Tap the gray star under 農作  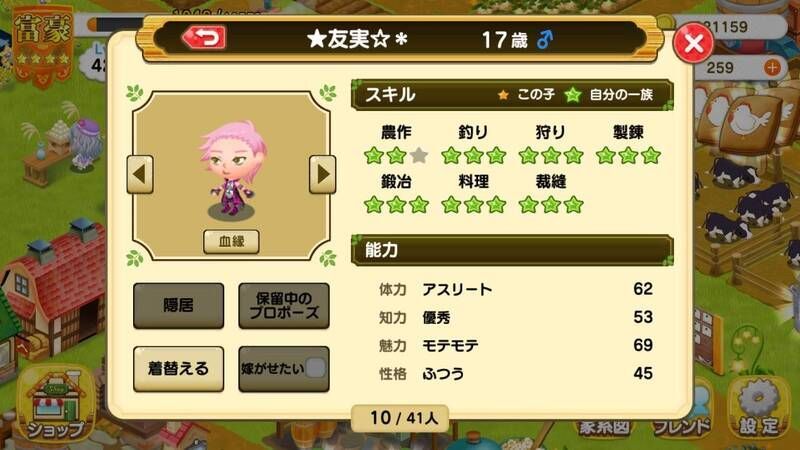[x=419, y=155]
